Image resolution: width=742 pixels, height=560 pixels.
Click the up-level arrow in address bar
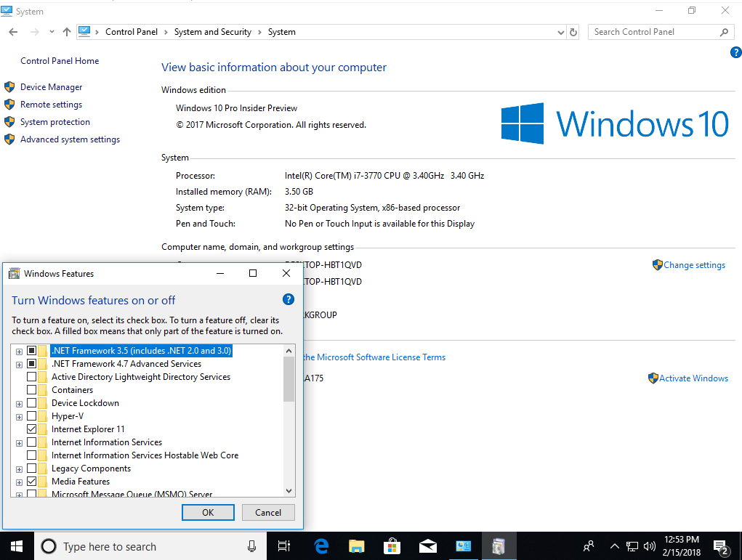pyautogui.click(x=67, y=32)
